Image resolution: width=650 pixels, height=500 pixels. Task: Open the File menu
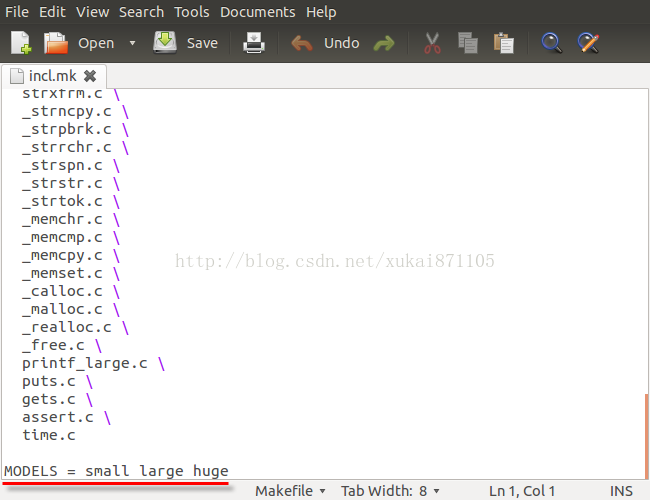click(x=17, y=12)
